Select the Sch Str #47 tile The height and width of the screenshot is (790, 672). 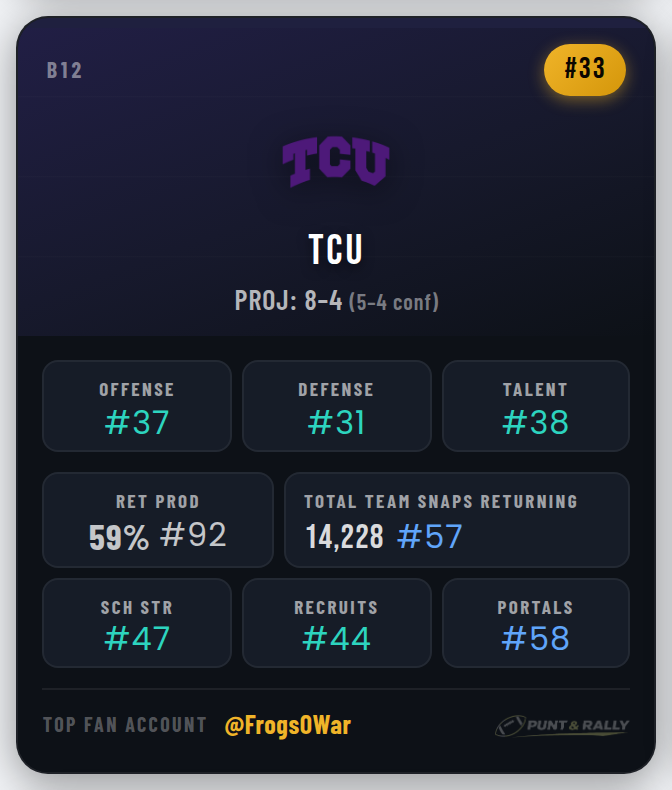(137, 623)
